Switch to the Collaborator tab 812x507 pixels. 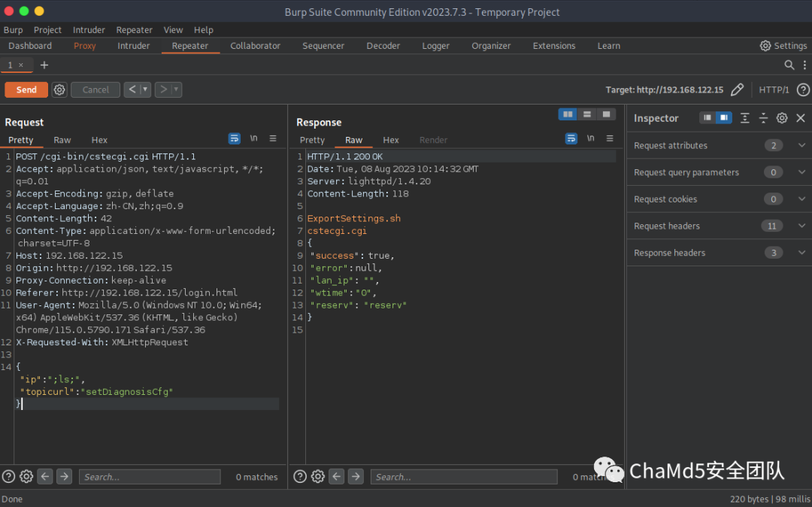point(256,46)
